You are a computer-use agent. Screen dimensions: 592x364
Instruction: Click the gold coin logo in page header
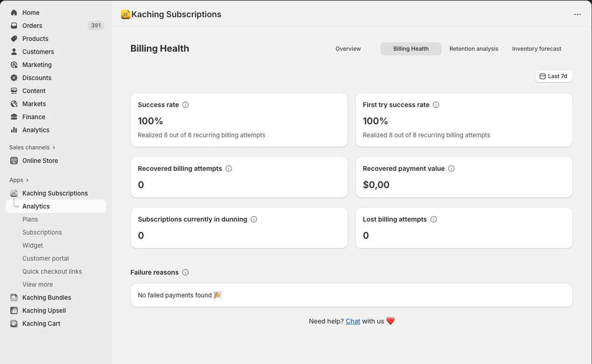click(x=125, y=14)
